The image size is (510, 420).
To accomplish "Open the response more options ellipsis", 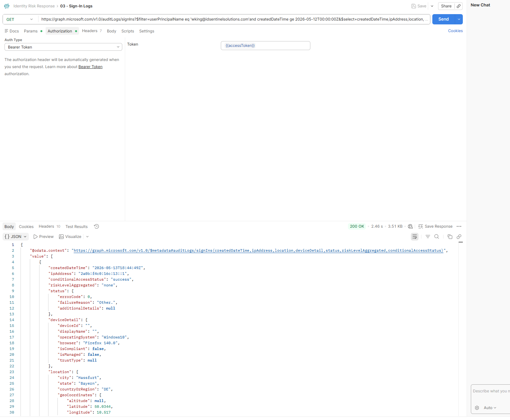I will (x=459, y=226).
